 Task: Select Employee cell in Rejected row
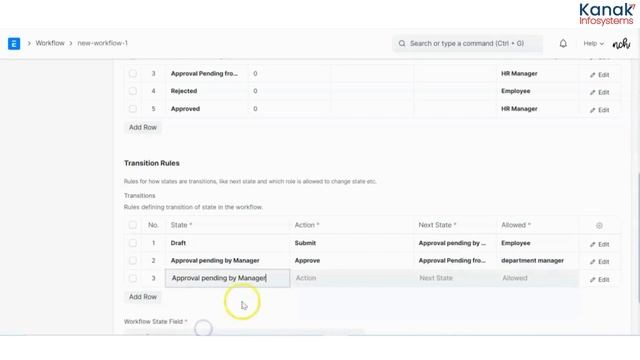(x=538, y=91)
